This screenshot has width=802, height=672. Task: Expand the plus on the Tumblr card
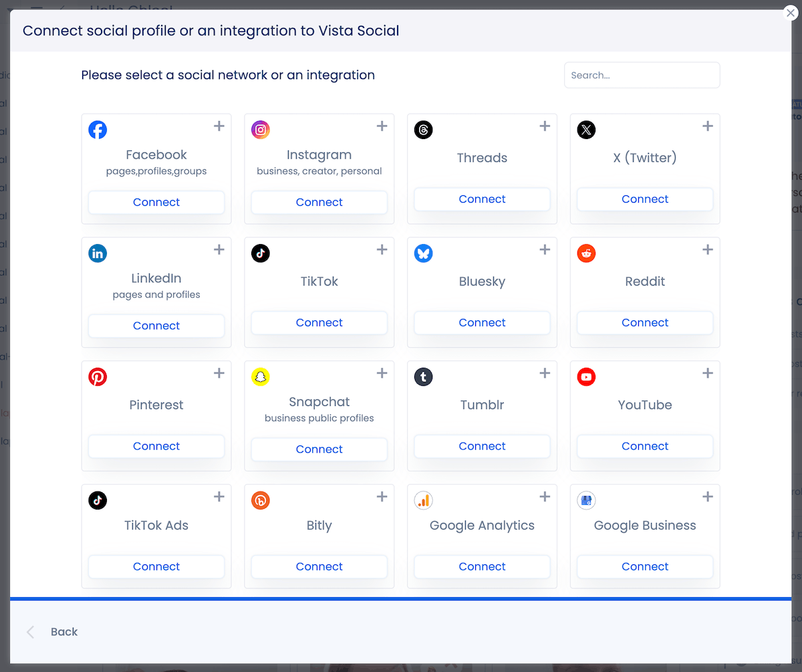tap(545, 373)
